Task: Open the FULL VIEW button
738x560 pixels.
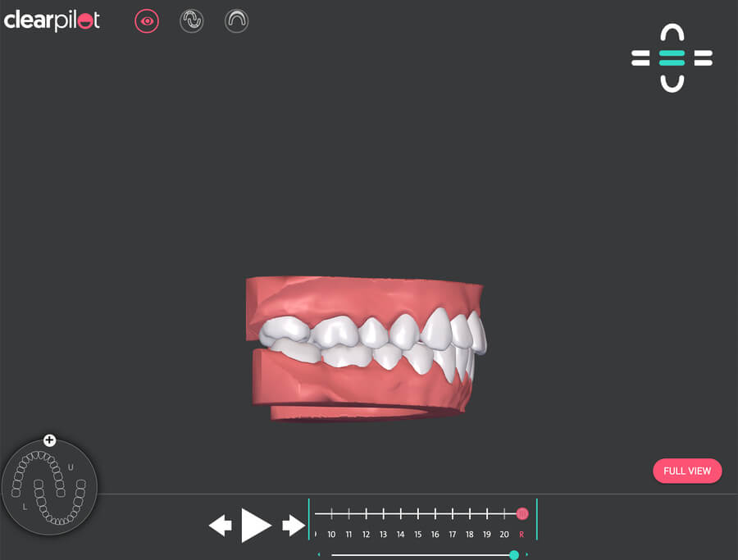Action: 686,471
